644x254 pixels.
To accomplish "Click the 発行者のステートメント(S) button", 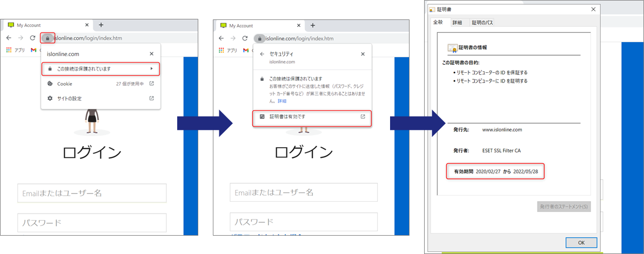I will [564, 207].
